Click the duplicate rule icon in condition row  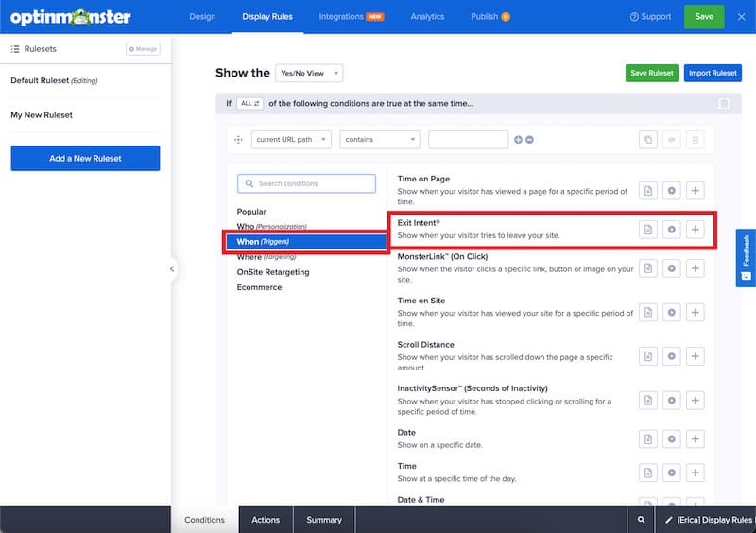coord(648,140)
